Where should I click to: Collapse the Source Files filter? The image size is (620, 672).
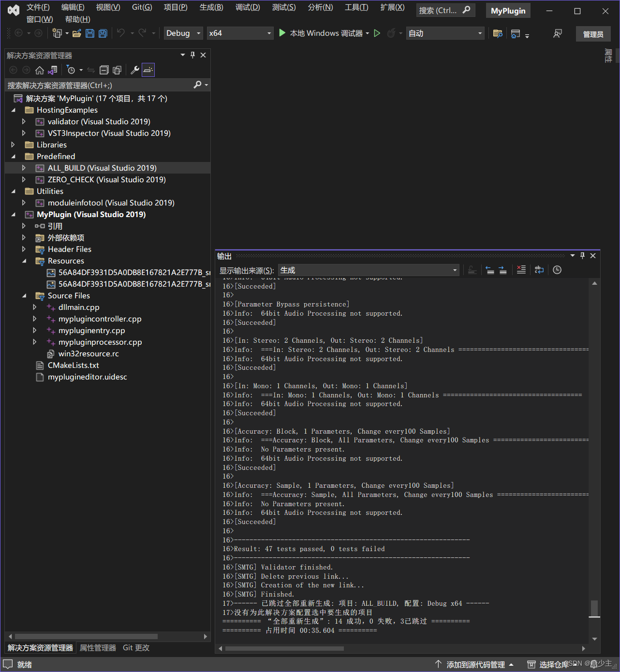tap(24, 295)
